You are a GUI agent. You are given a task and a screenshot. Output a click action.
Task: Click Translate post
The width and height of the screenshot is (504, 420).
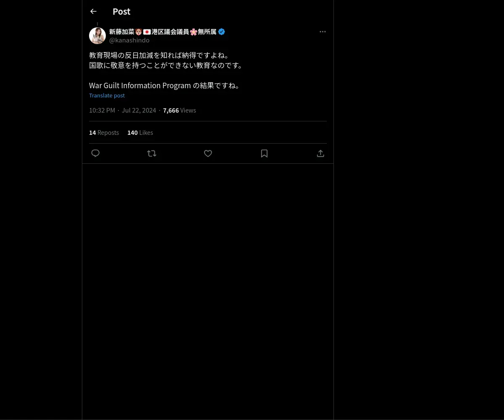pyautogui.click(x=107, y=95)
